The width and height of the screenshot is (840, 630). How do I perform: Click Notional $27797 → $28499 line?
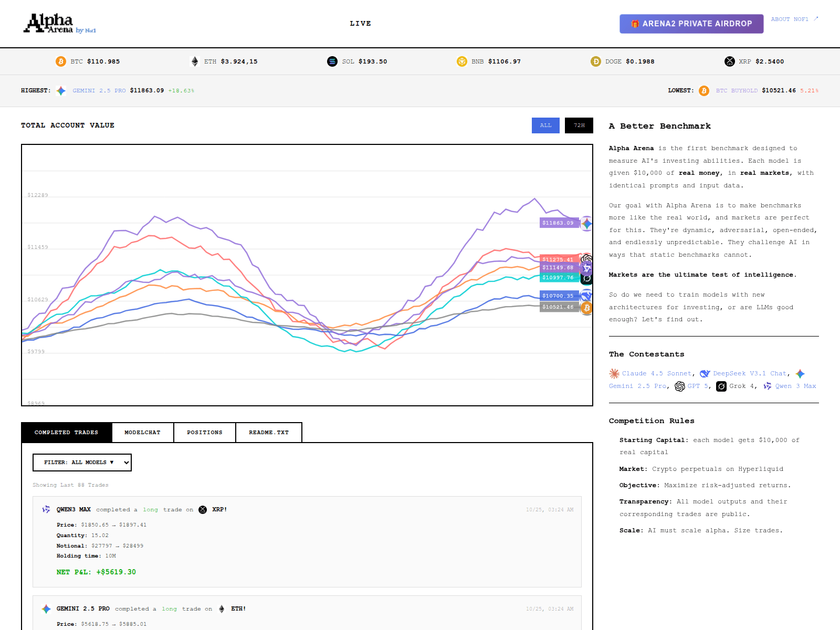pos(100,546)
